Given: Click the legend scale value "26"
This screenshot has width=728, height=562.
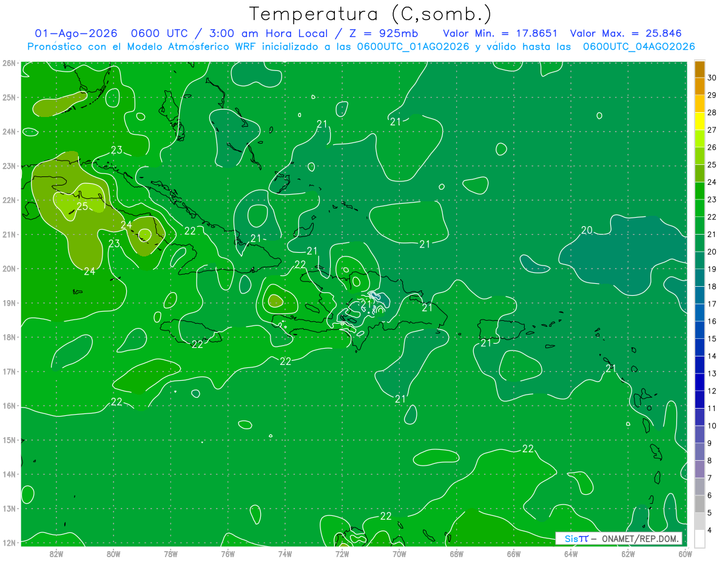Looking at the screenshot, I should click(x=712, y=147).
